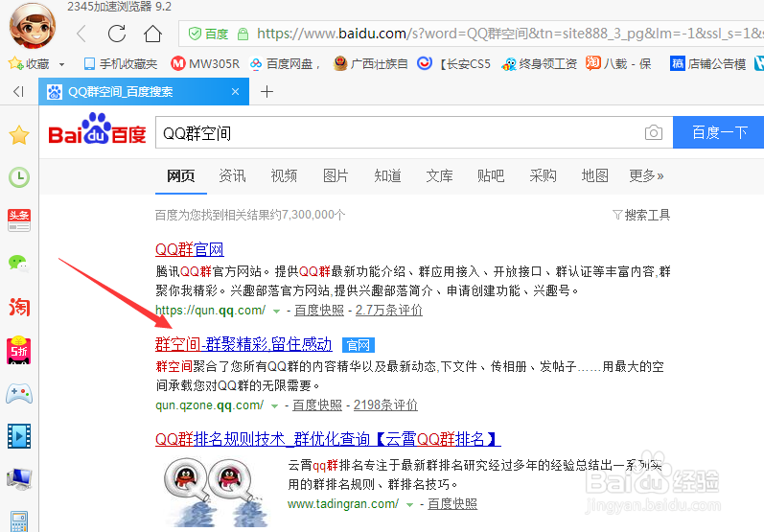Click the 百度 site security shield
Image resolution: width=764 pixels, height=532 pixels.
pos(209,34)
